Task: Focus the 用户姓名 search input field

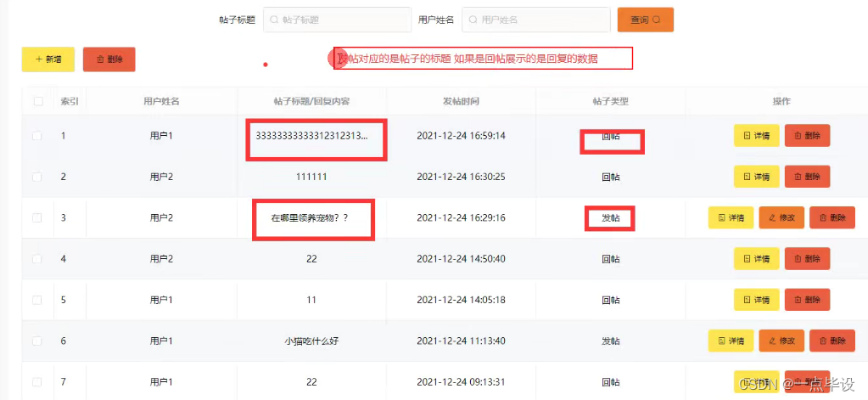Action: tap(536, 20)
